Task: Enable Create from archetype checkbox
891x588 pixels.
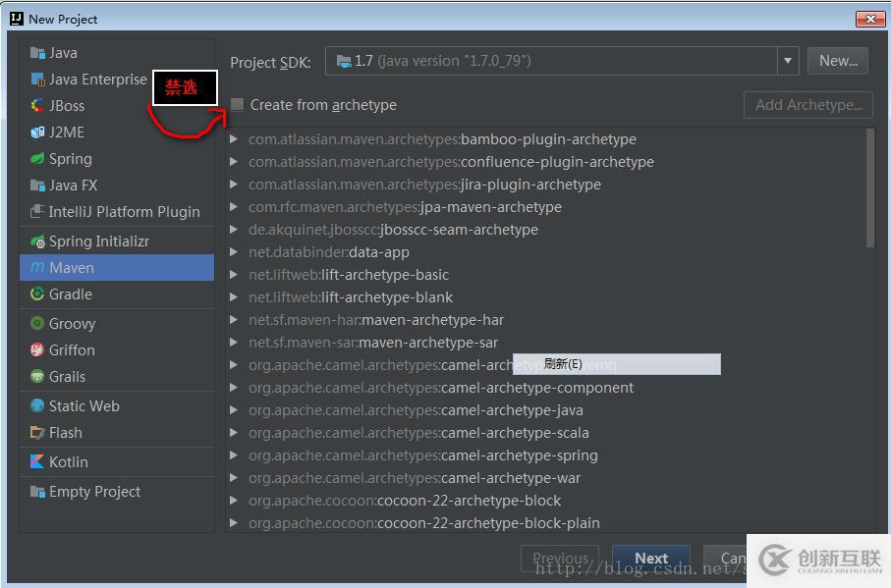Action: [x=238, y=104]
